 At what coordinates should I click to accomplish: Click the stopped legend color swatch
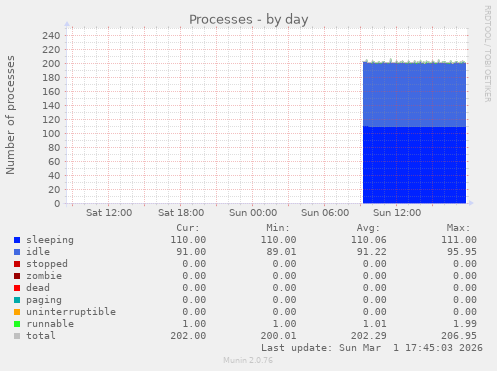(x=17, y=264)
